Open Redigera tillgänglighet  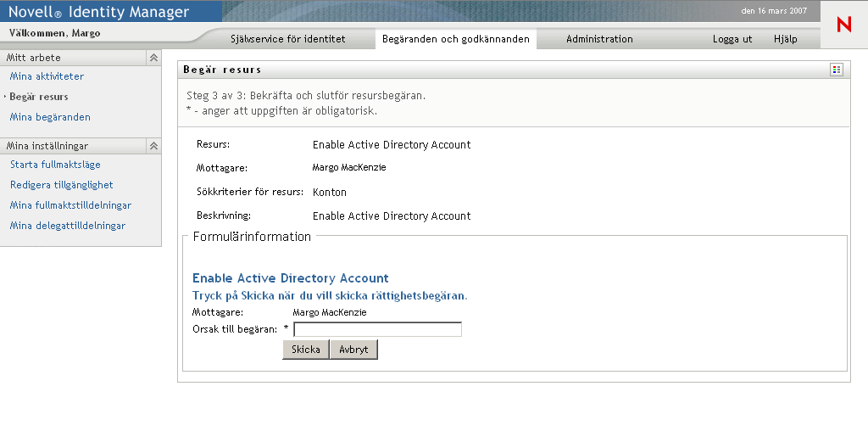pyautogui.click(x=61, y=185)
